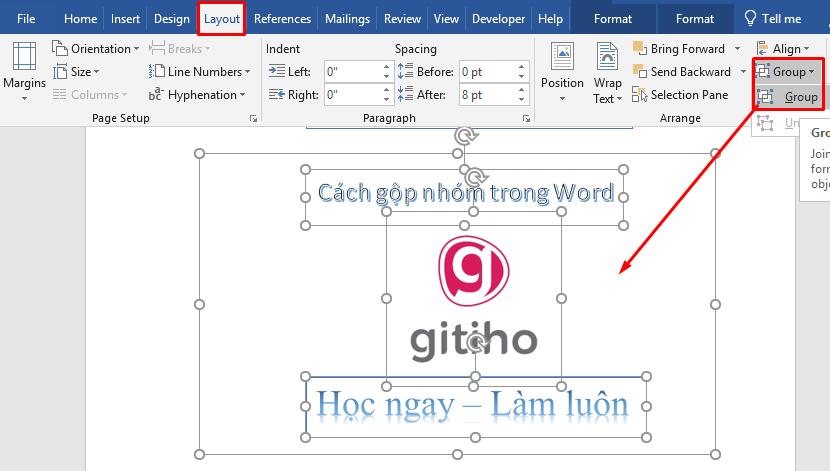Screen dimensions: 830x471
Task: Click the greyed-out Breaks button
Action: click(x=179, y=49)
